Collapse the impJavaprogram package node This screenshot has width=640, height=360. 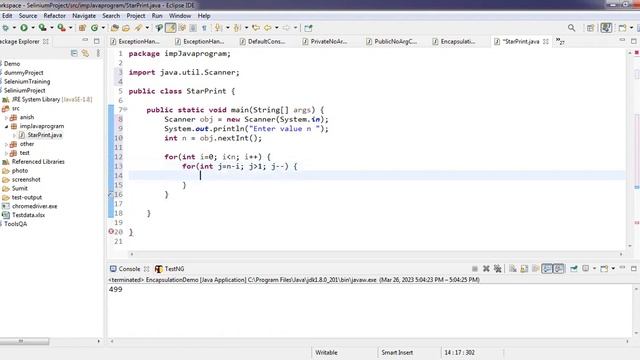(6, 126)
